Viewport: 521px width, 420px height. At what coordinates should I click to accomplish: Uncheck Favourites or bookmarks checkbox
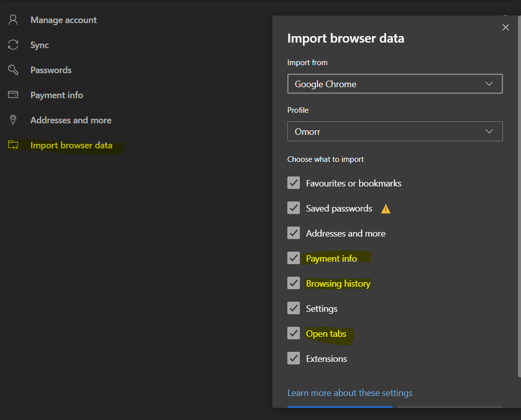click(294, 183)
